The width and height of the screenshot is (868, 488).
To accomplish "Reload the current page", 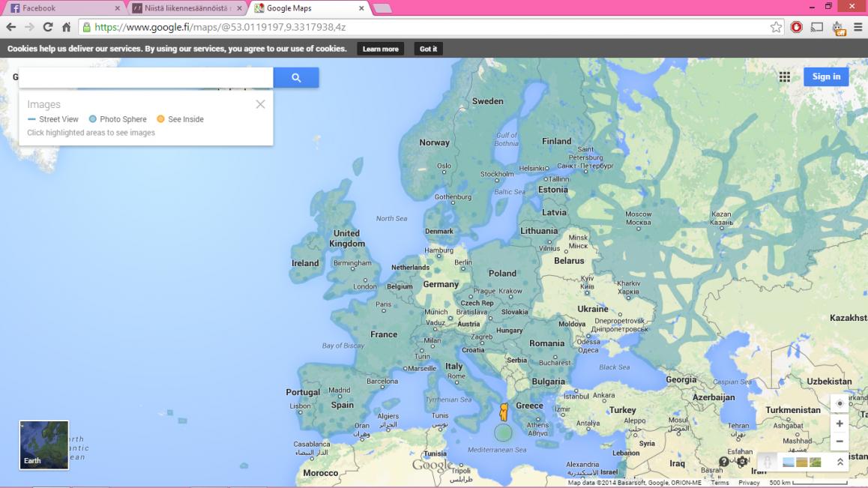I will (48, 27).
